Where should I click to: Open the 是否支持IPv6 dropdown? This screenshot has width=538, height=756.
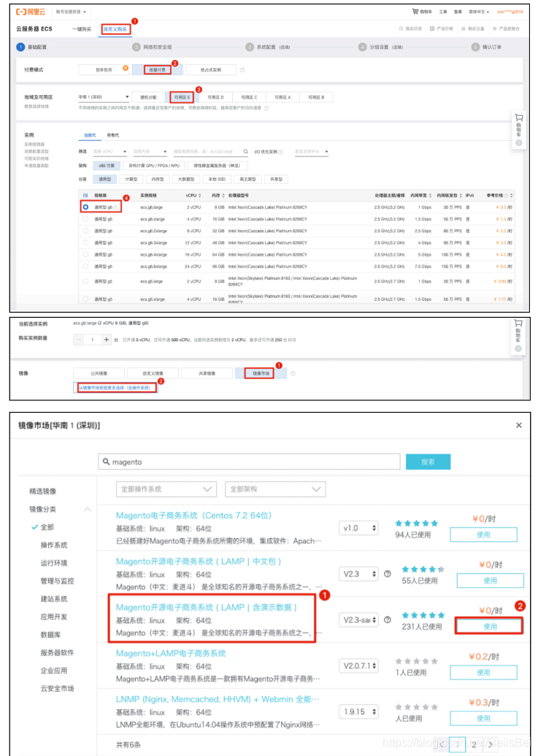[x=311, y=151]
